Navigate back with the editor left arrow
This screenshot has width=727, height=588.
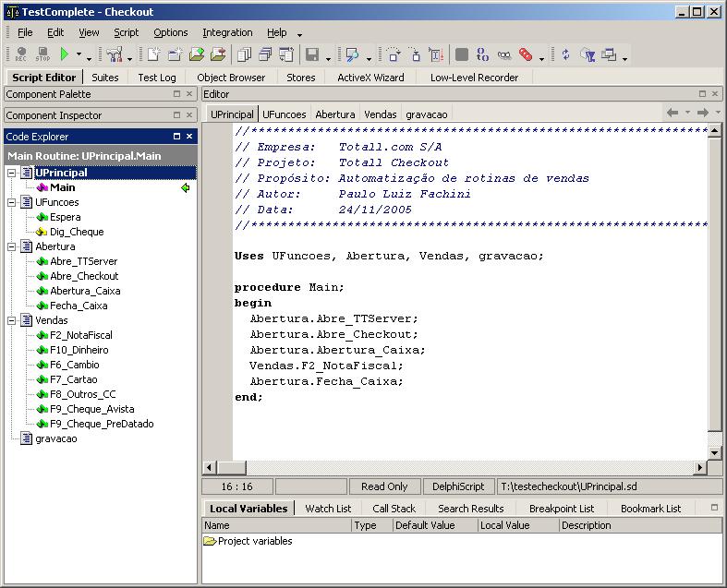672,113
